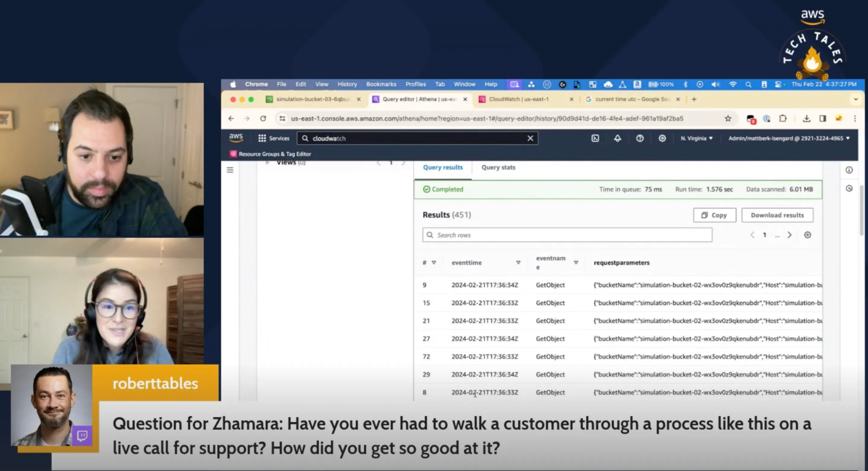
Task: Click the AWS cloudwatch search field
Action: pos(417,138)
